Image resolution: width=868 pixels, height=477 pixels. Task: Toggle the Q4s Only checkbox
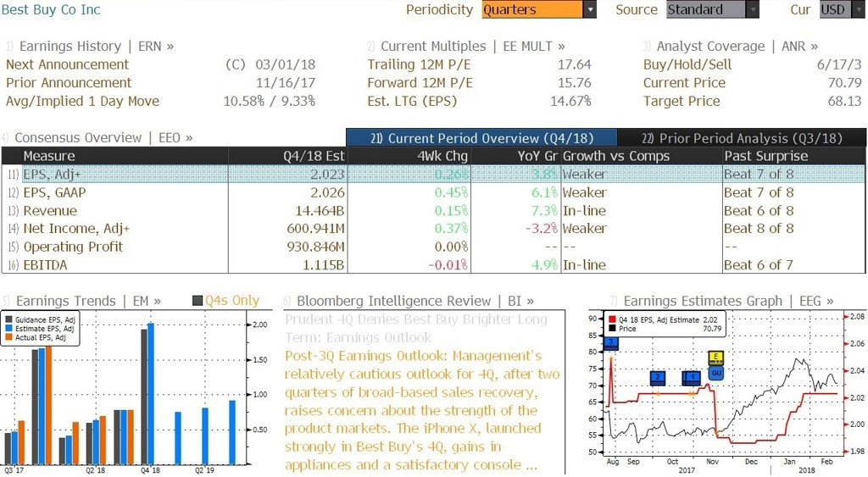pyautogui.click(x=198, y=301)
